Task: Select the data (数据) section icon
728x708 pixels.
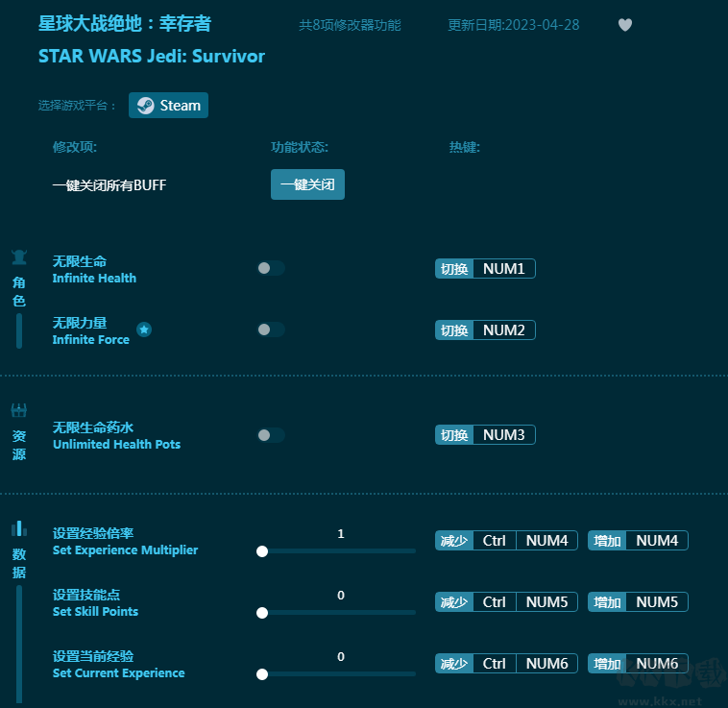Action: click(x=18, y=529)
